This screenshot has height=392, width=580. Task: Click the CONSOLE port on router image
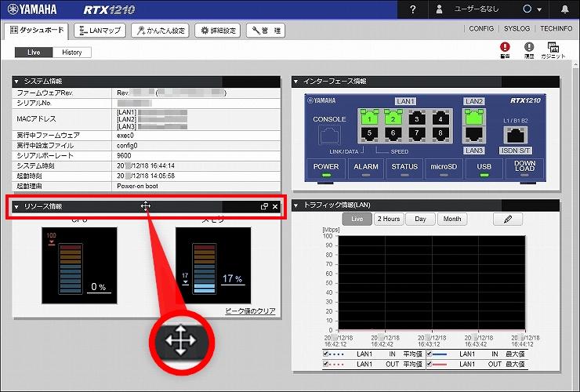[x=329, y=135]
